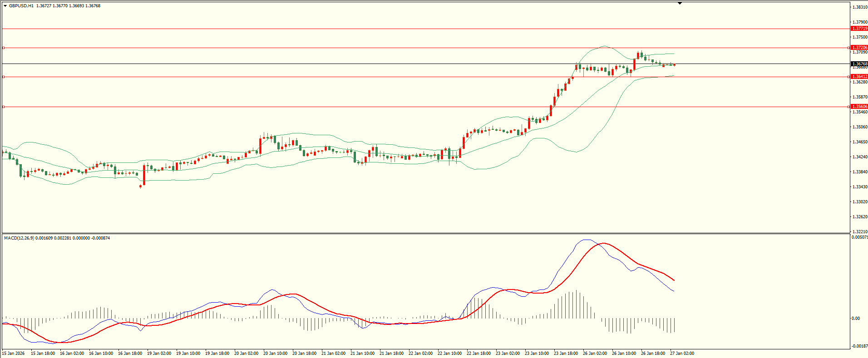Viewport: 868px width, 358px height.
Task: Select the 27 Jan 02:00 time label
Action: click(x=682, y=353)
